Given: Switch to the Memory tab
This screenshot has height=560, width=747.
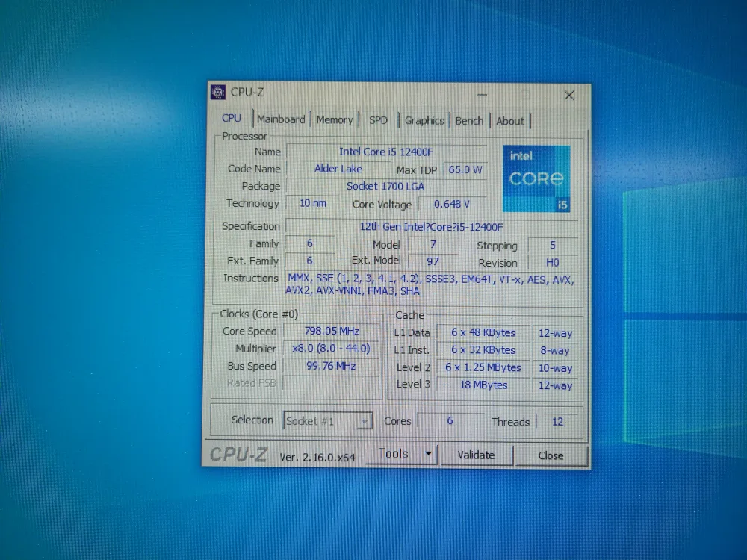Looking at the screenshot, I should pyautogui.click(x=335, y=120).
